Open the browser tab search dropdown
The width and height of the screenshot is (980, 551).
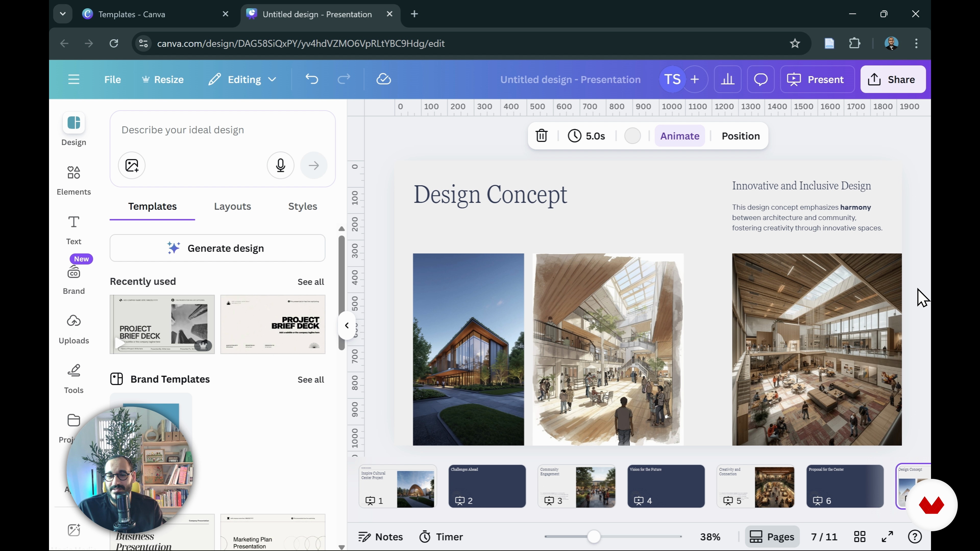pos(63,14)
